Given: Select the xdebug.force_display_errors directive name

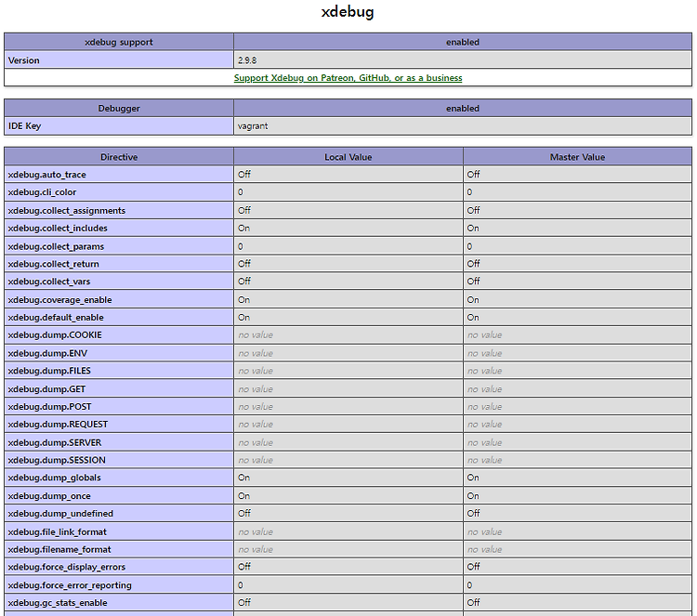Looking at the screenshot, I should (x=67, y=567).
